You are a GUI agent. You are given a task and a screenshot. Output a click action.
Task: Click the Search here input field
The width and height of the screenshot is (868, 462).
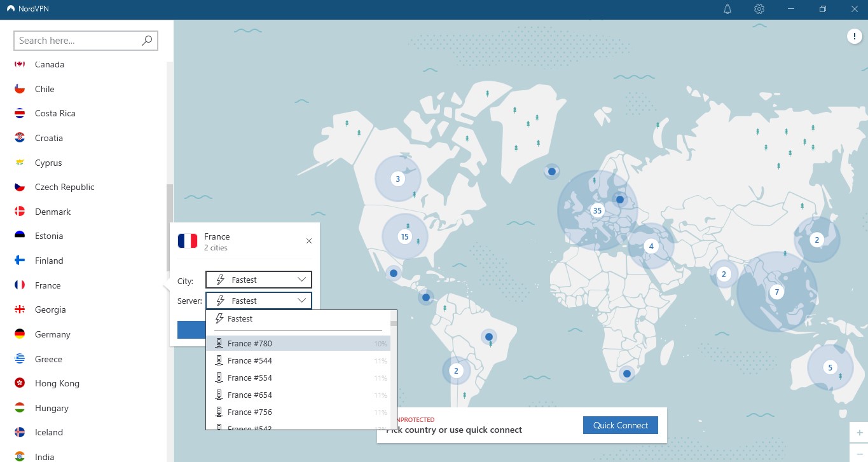point(76,41)
